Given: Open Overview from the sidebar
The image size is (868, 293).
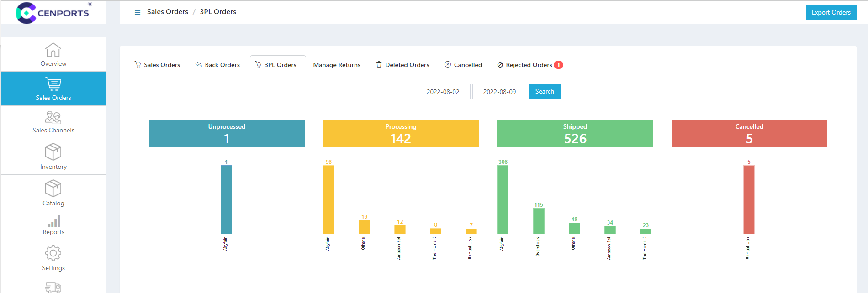Looking at the screenshot, I should (x=53, y=54).
